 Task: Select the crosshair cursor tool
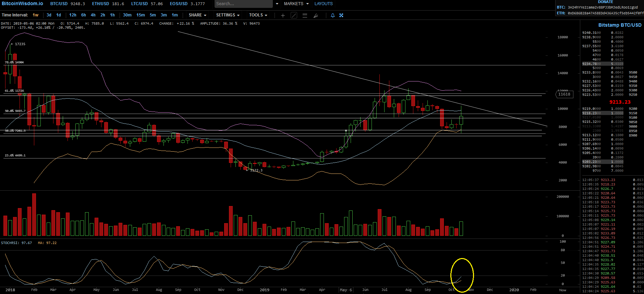click(x=283, y=15)
